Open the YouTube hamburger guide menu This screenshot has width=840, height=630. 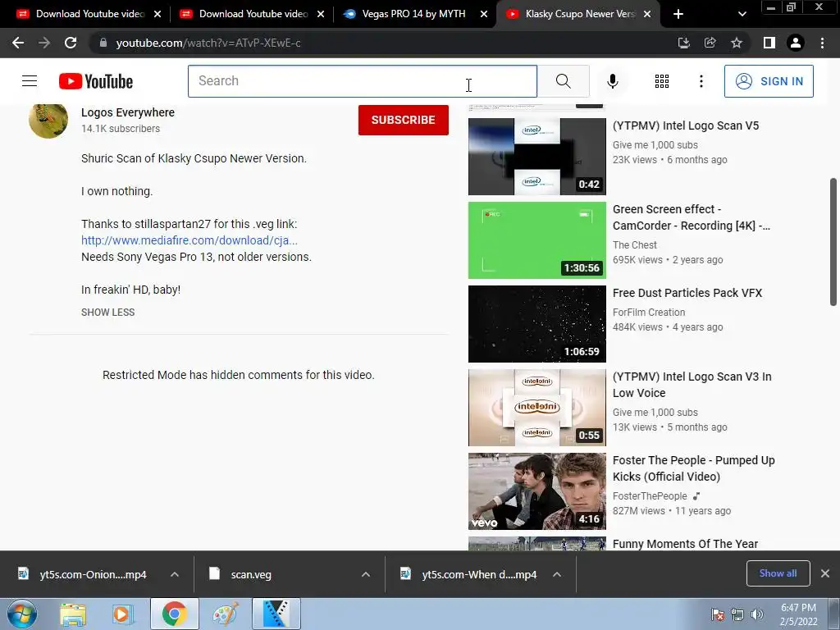(30, 81)
